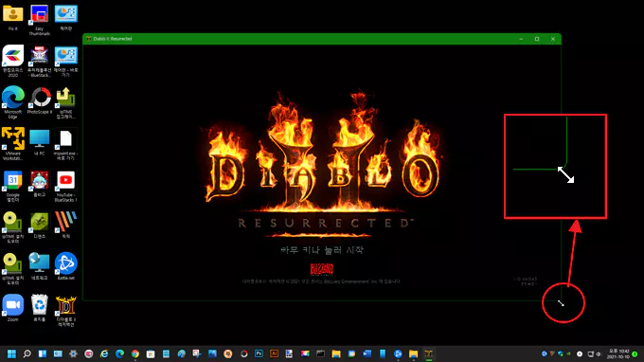Open the striped-logo desktop shortcut
This screenshot has height=362, width=644.
pyautogui.click(x=65, y=225)
